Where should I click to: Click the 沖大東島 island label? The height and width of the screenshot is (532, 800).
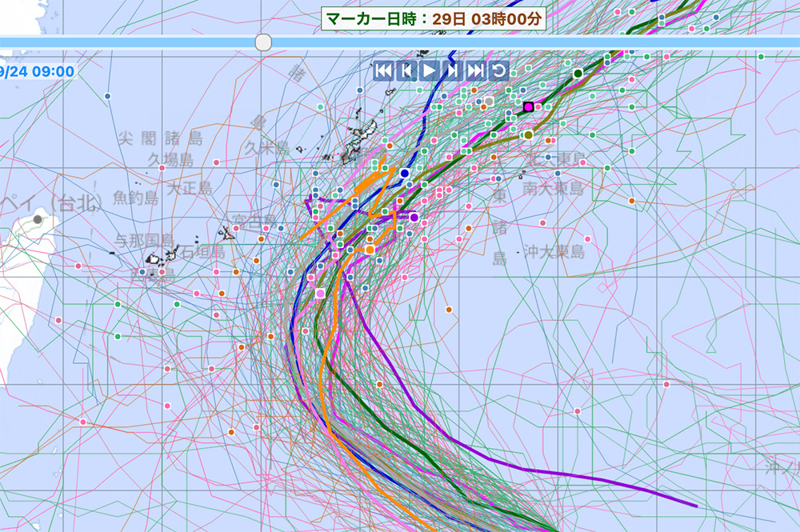tap(554, 251)
